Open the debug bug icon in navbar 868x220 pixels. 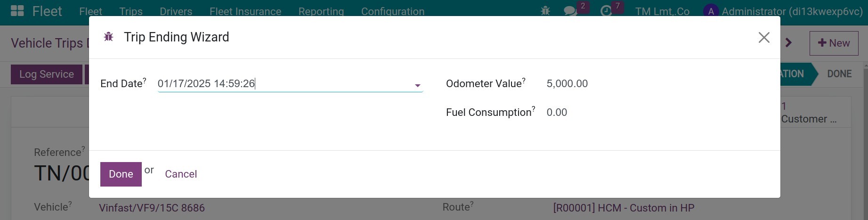pos(545,11)
